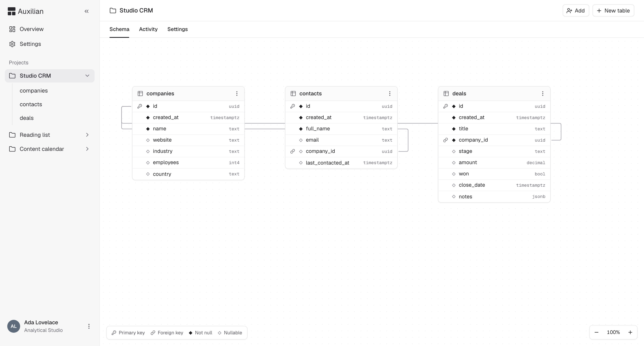This screenshot has width=644, height=346.
Task: Collapse the Studio CRM project
Action: coord(87,76)
